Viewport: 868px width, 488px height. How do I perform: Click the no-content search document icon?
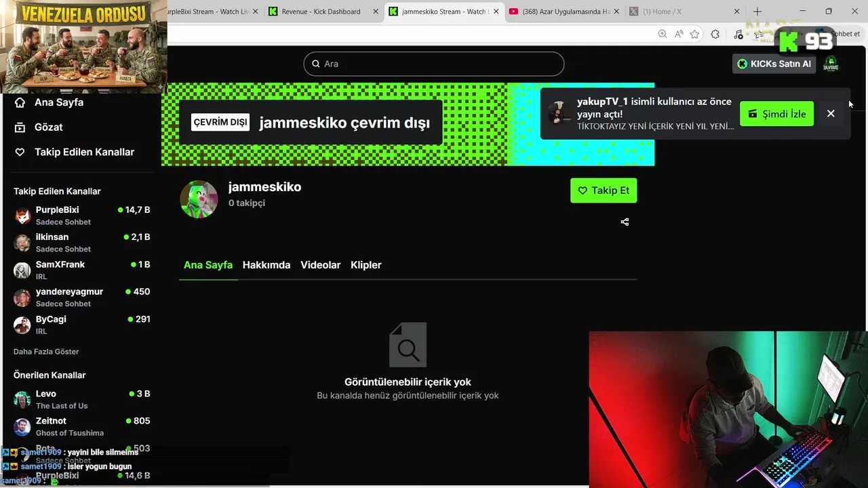[x=408, y=344]
